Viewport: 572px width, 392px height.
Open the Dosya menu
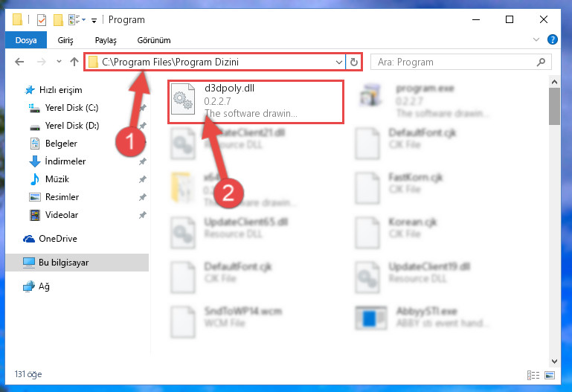[x=26, y=40]
